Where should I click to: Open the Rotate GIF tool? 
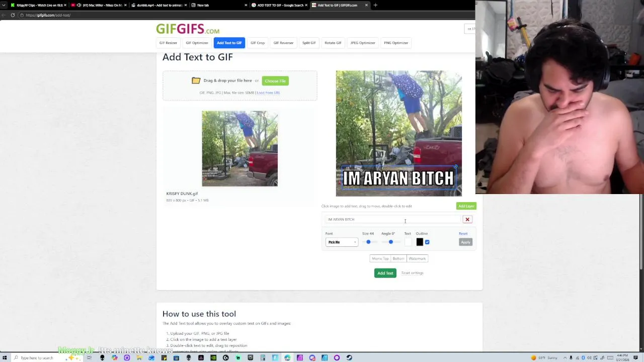[x=333, y=43]
